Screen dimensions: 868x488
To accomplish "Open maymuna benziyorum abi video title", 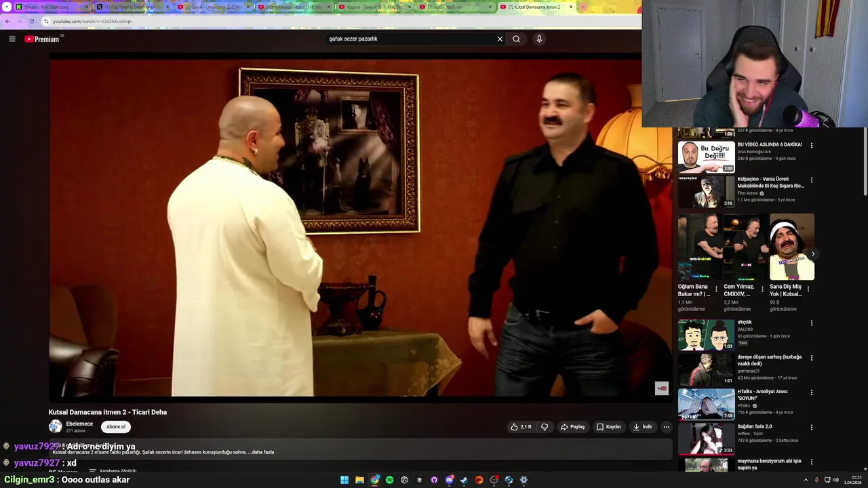I will (x=770, y=464).
